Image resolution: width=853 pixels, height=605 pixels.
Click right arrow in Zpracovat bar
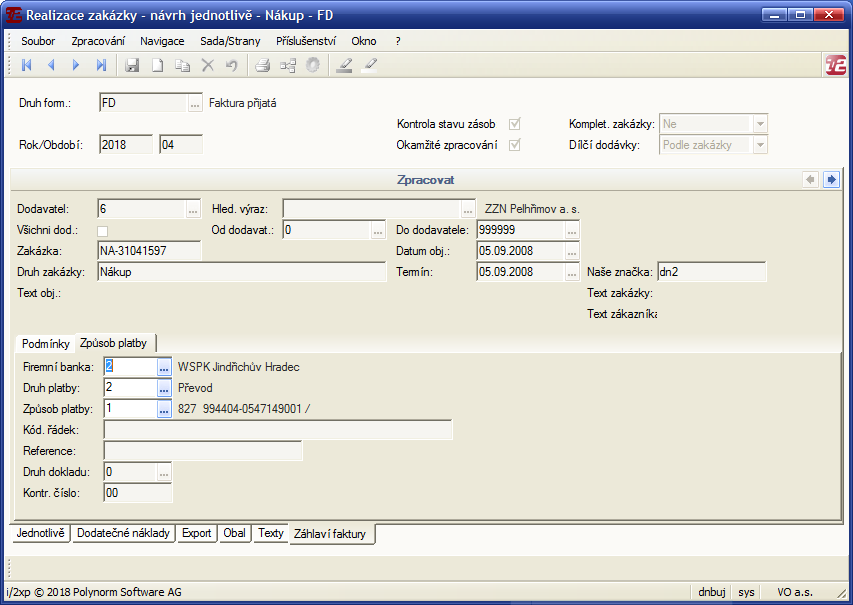(x=831, y=180)
